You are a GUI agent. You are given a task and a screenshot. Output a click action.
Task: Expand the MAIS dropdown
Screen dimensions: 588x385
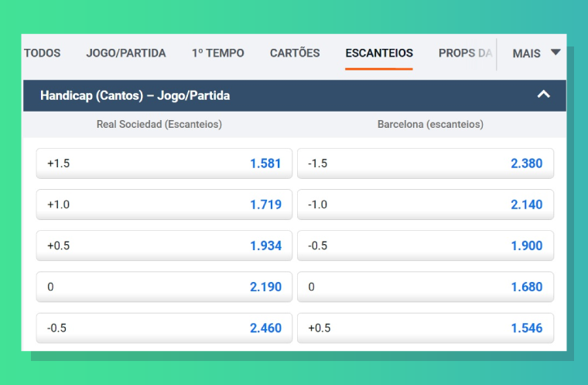click(536, 53)
